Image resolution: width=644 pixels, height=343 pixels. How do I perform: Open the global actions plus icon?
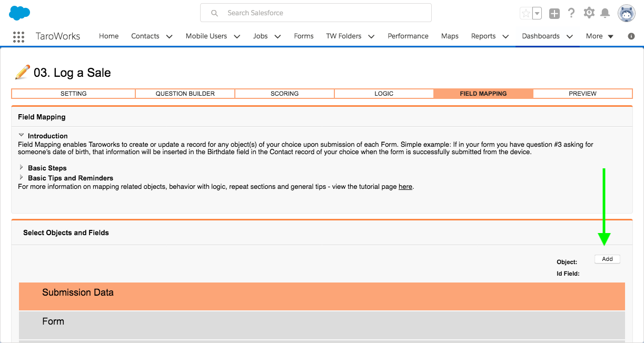(554, 14)
